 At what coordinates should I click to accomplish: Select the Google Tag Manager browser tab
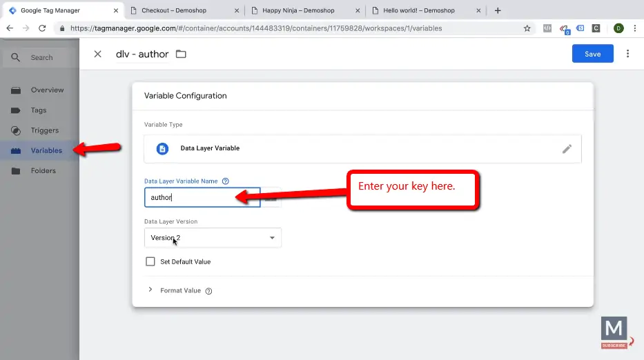50,10
